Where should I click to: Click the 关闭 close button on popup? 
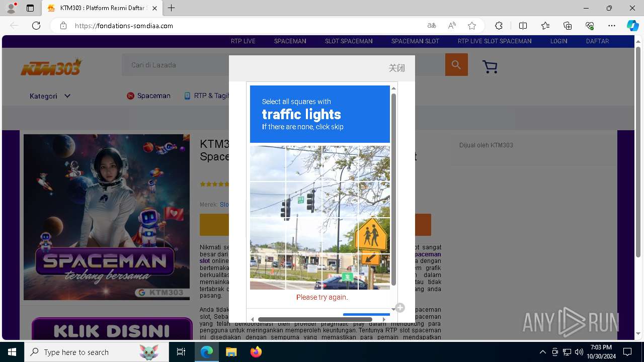tap(396, 68)
